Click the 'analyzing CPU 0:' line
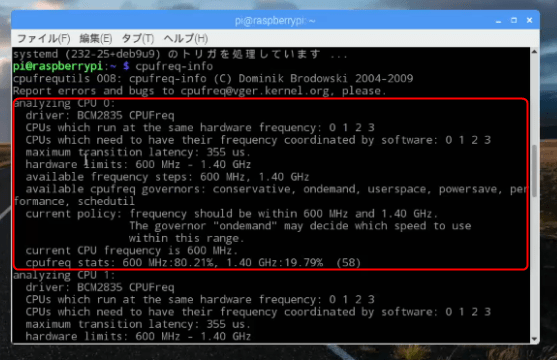 pyautogui.click(x=64, y=103)
